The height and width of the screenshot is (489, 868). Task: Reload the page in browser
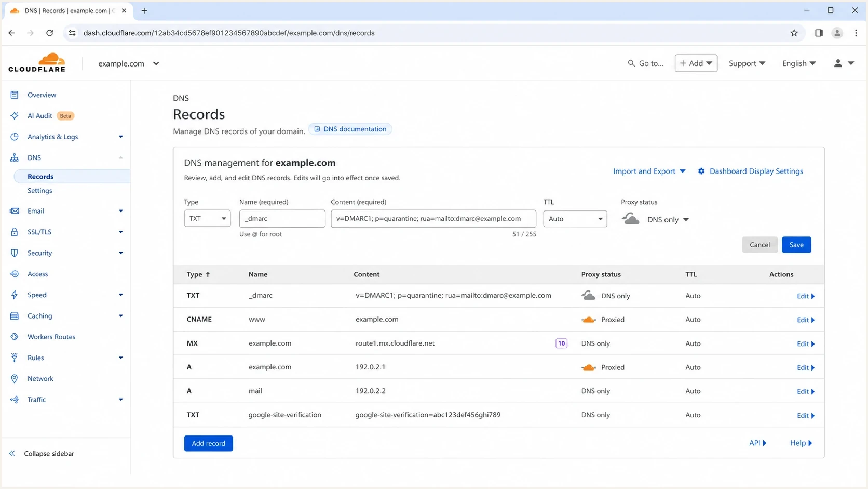(50, 33)
